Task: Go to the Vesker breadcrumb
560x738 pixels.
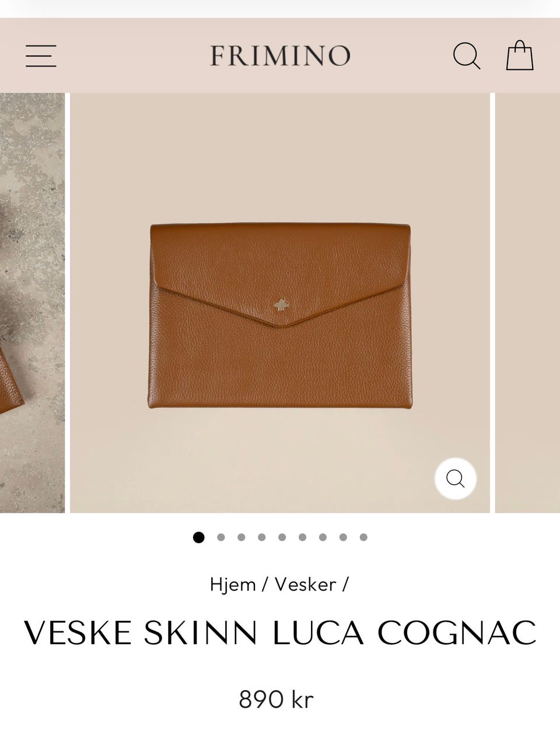Action: click(306, 584)
